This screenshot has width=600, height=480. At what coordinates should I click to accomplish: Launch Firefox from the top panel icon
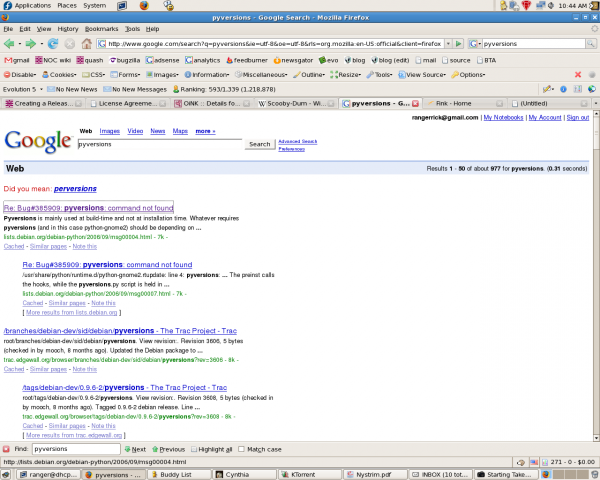click(144, 5)
